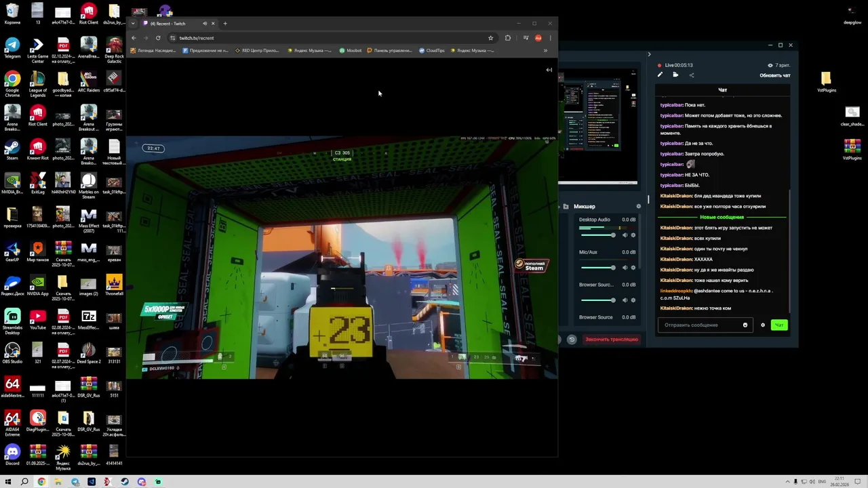Open Steam from the taskbar
Image resolution: width=868 pixels, height=488 pixels.
click(125, 482)
